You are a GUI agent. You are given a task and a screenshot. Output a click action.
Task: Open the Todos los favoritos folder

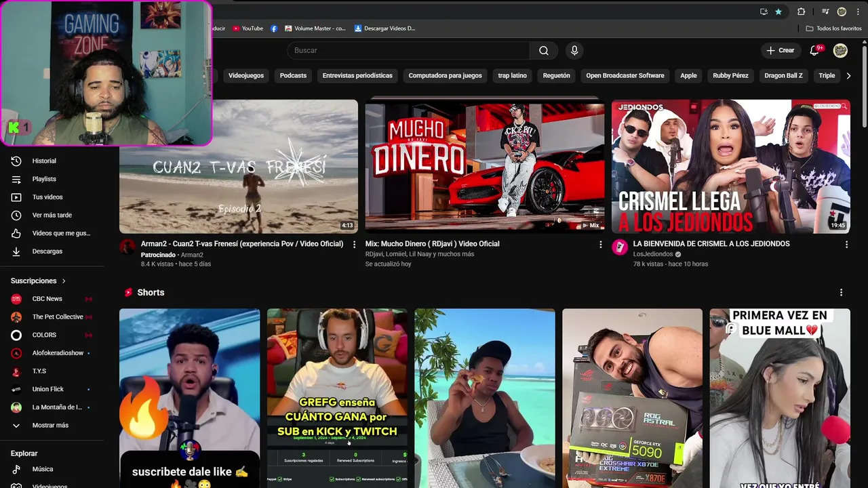[833, 28]
